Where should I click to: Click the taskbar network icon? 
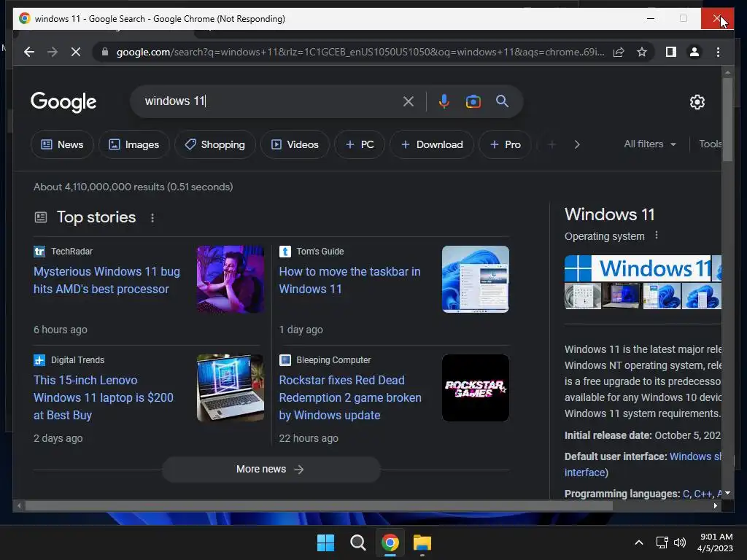(x=662, y=542)
